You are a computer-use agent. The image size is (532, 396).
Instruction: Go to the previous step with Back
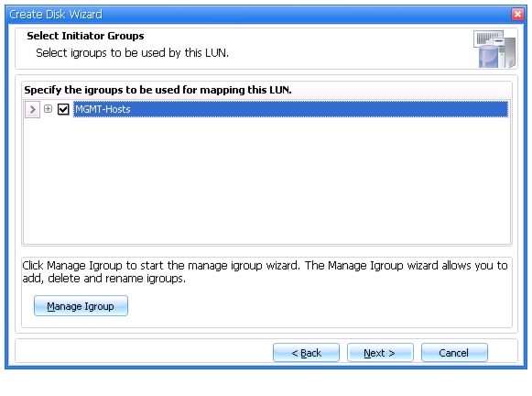[306, 353]
